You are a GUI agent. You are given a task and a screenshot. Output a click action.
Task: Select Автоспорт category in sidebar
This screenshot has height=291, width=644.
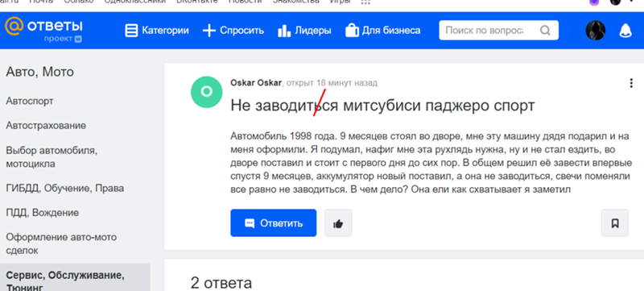(x=30, y=101)
